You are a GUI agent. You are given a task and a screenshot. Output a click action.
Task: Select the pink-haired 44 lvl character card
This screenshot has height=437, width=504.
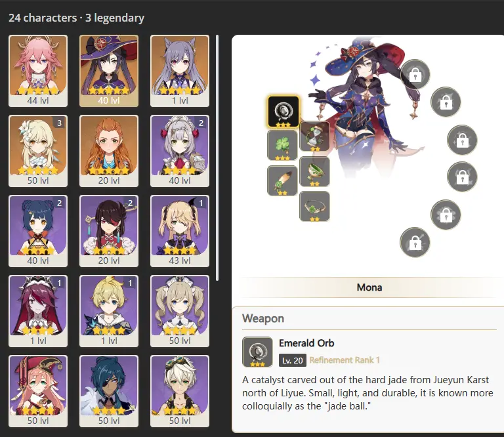[38, 71]
